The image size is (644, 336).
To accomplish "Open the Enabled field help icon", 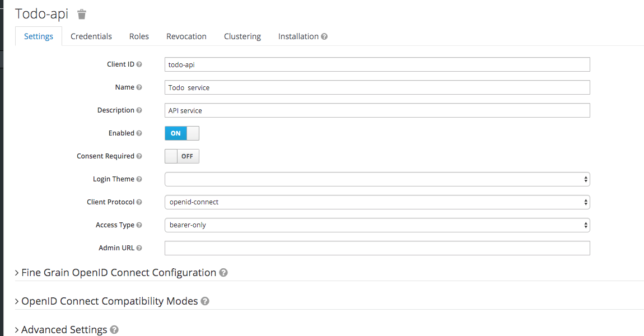I will pyautogui.click(x=138, y=133).
